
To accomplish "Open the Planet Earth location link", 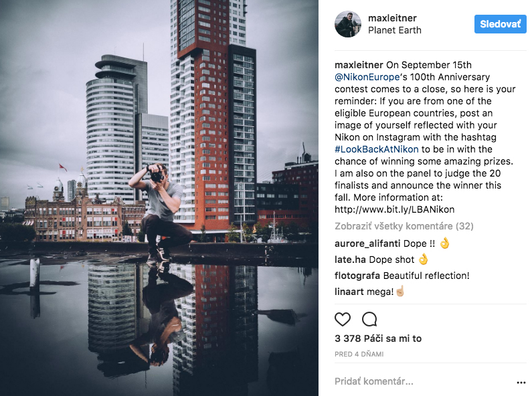I will pos(395,30).
